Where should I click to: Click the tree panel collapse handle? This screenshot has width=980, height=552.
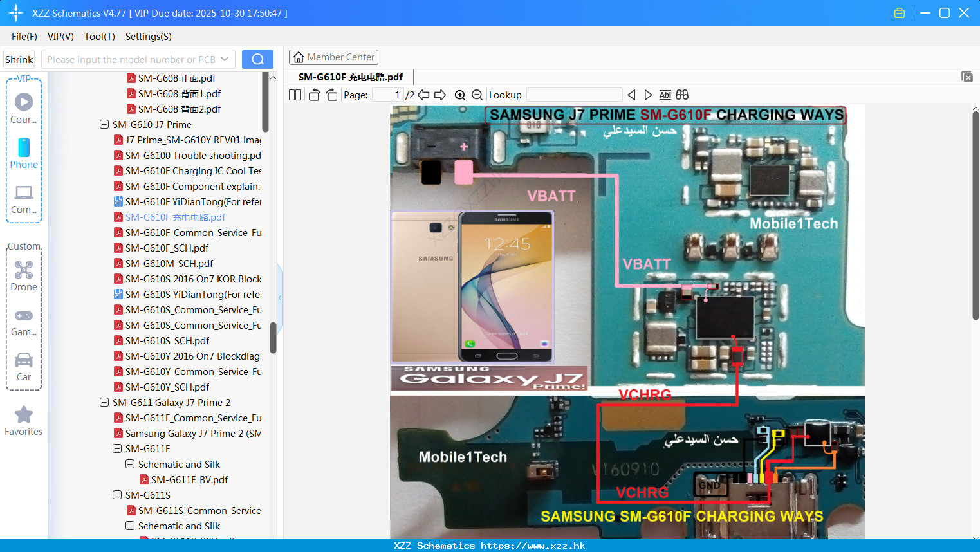(x=280, y=297)
